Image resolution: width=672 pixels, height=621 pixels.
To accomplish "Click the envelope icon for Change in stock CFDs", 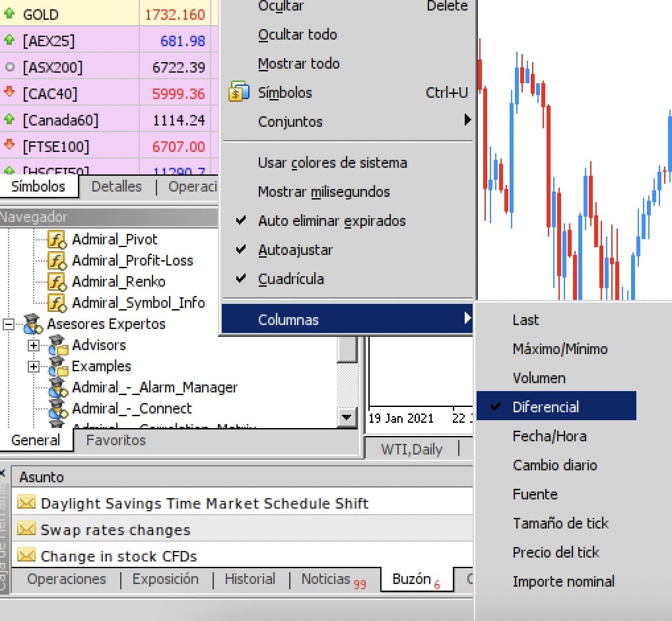I will (x=26, y=556).
